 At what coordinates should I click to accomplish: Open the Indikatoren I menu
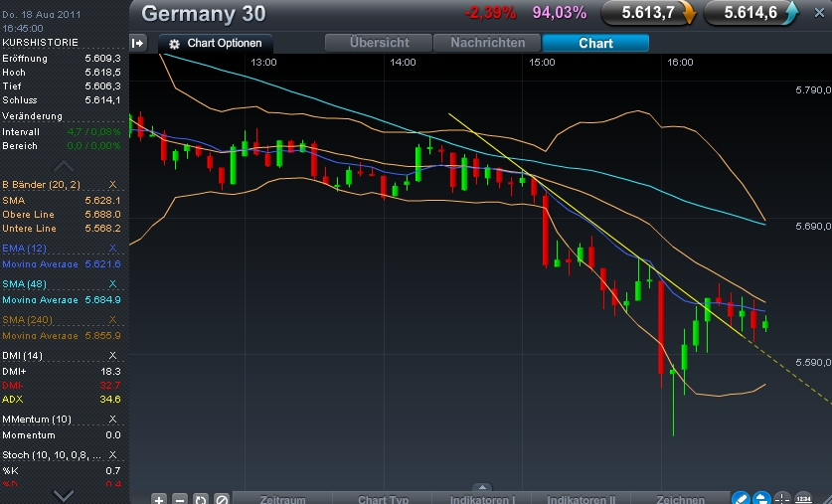click(x=482, y=499)
